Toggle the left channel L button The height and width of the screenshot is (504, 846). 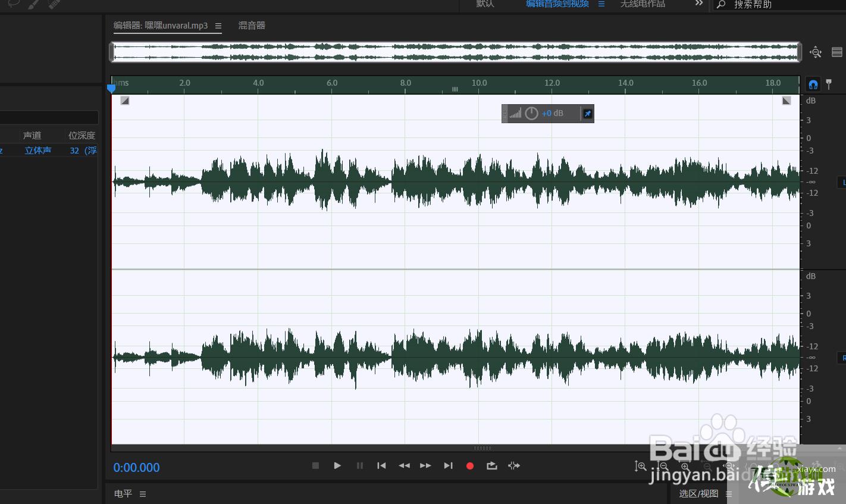(842, 183)
